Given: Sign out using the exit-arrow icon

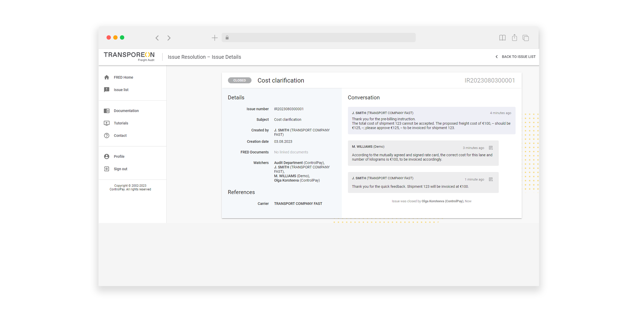Looking at the screenshot, I should (x=107, y=169).
